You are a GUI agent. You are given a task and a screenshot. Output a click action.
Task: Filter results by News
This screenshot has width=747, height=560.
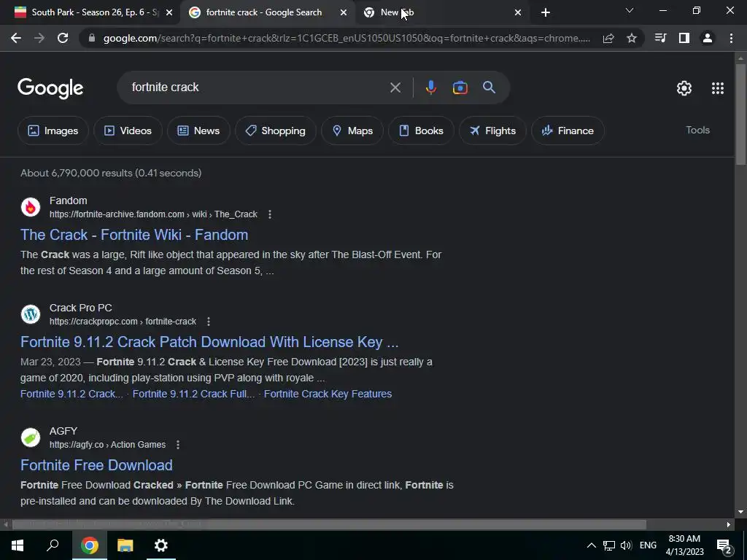click(198, 131)
